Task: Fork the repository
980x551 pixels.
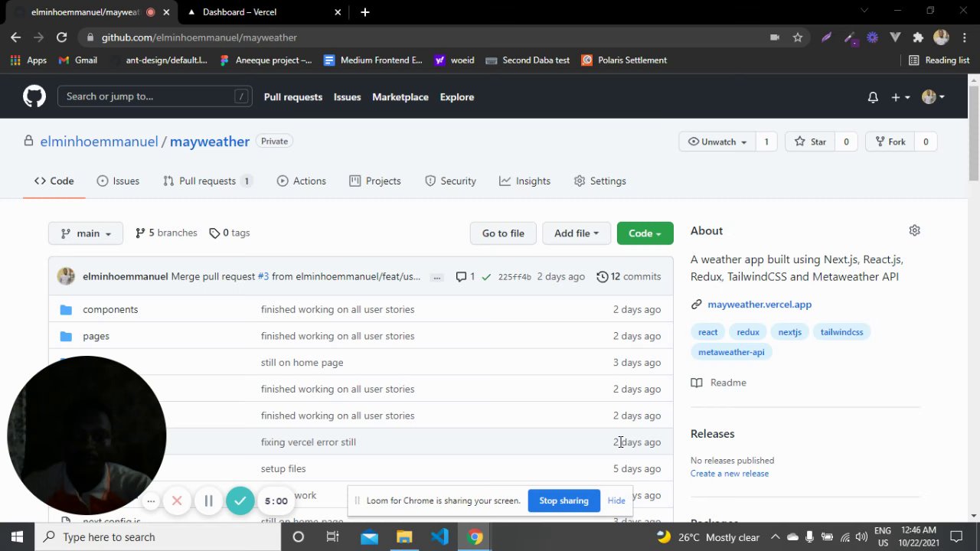Action: (x=890, y=142)
